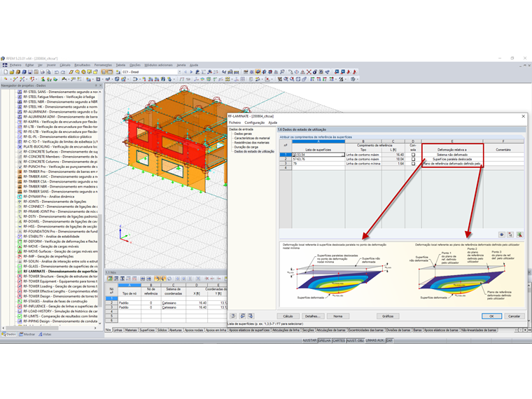532x399 pixels.
Task: Select RF-LAMINATE module in navigator
Action: 60,272
